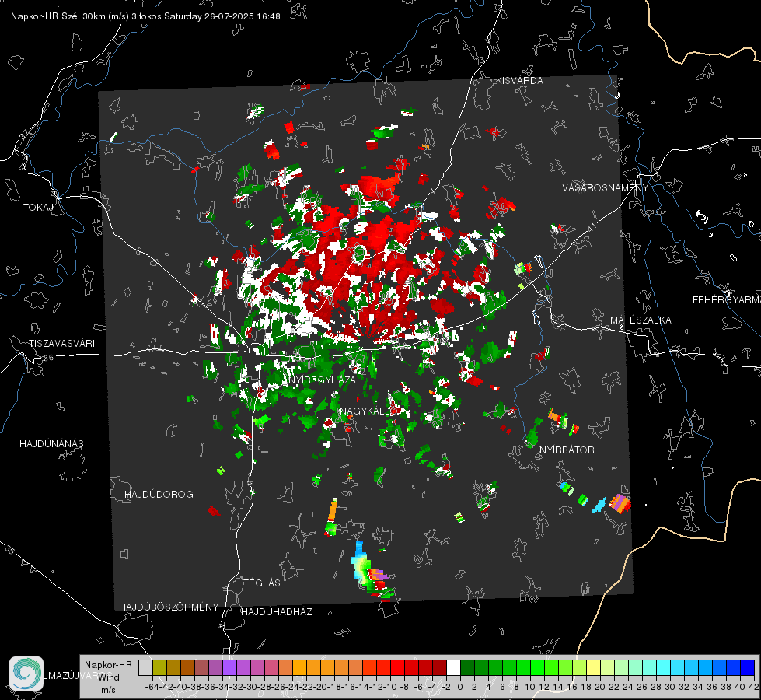Select the HAJDÚNÁNÁS town label
This screenshot has height=700, width=761.
coord(51,443)
